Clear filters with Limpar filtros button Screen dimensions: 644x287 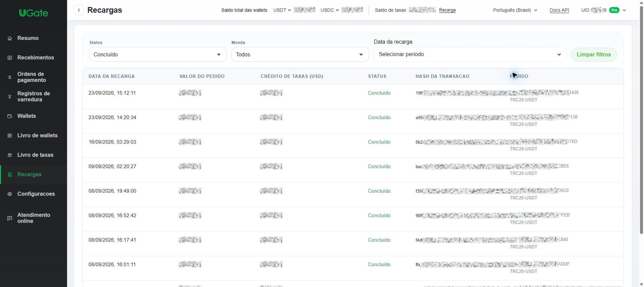594,54
